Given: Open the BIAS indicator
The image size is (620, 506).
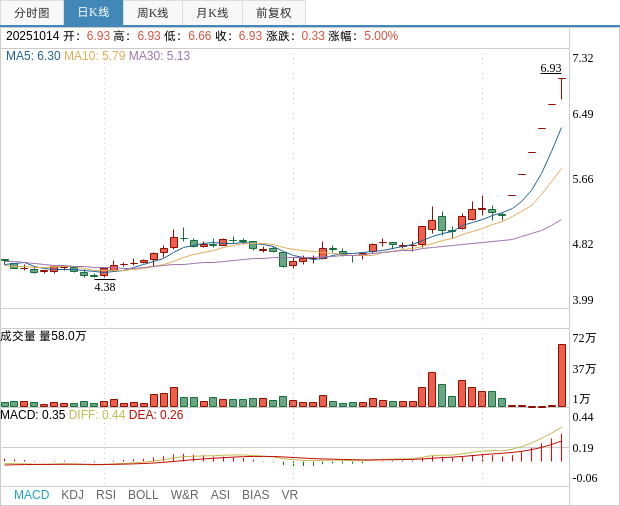Looking at the screenshot, I should 255,495.
